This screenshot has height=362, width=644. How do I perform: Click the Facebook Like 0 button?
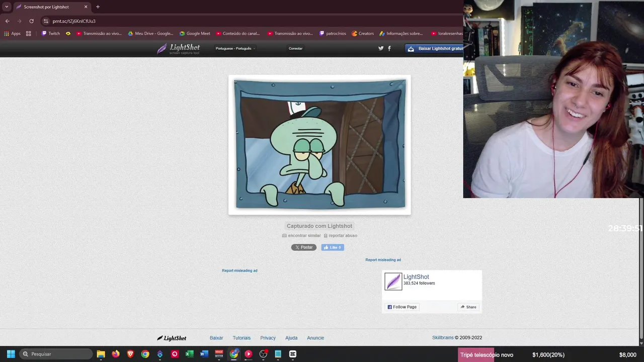click(333, 247)
